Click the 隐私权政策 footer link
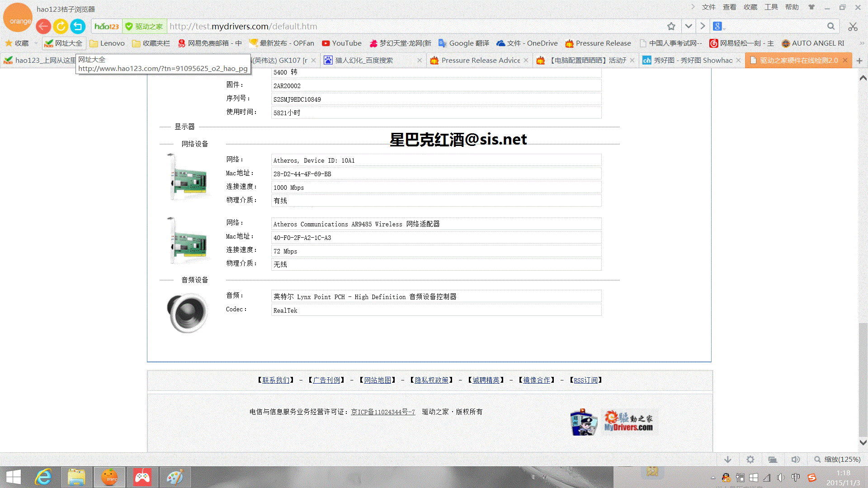 coord(432,380)
